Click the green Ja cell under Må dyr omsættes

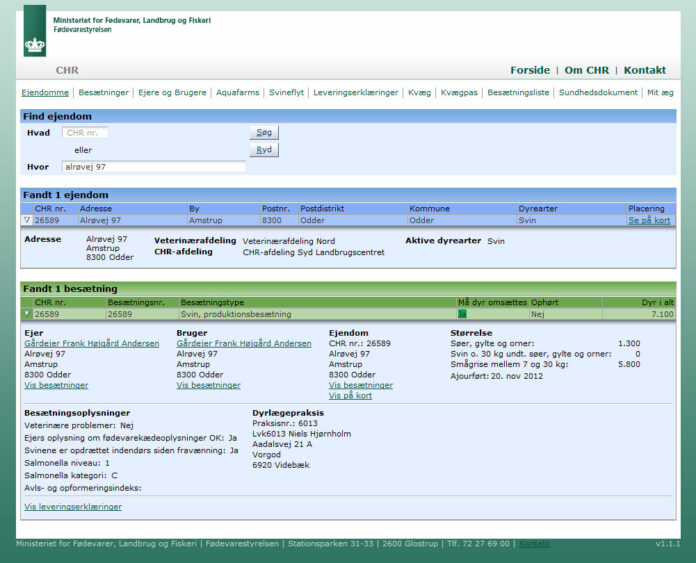(x=462, y=314)
